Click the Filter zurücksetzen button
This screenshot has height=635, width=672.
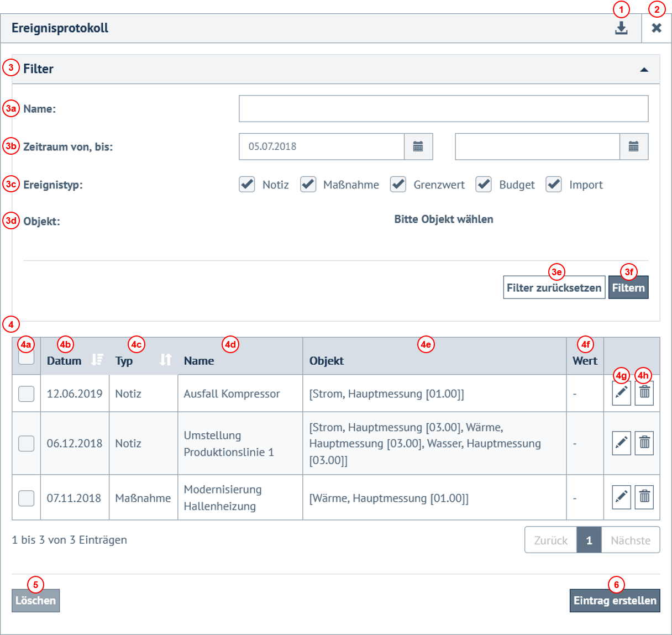554,288
